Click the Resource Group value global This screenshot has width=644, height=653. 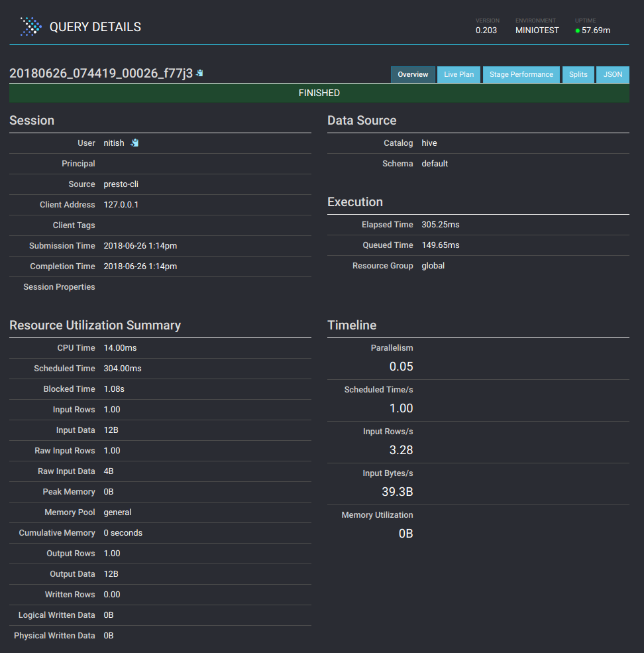(433, 266)
